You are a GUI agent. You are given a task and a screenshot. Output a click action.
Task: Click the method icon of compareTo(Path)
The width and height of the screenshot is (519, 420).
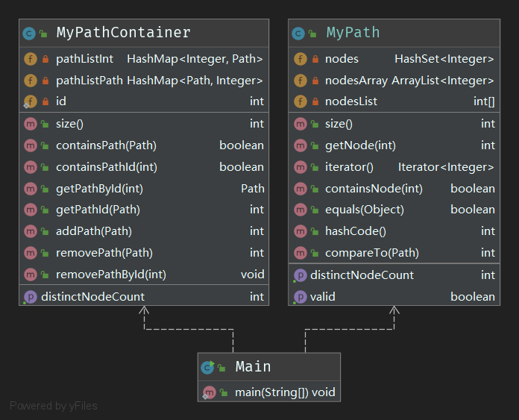(301, 253)
